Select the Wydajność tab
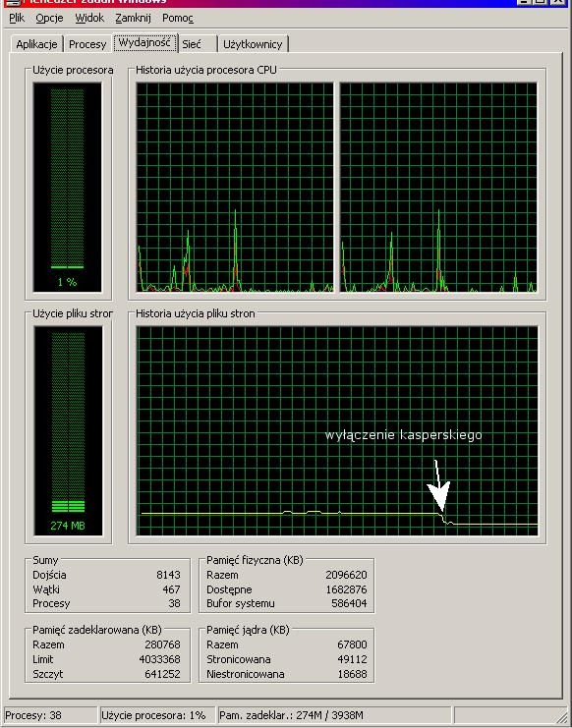The width and height of the screenshot is (572, 728). pyautogui.click(x=144, y=42)
